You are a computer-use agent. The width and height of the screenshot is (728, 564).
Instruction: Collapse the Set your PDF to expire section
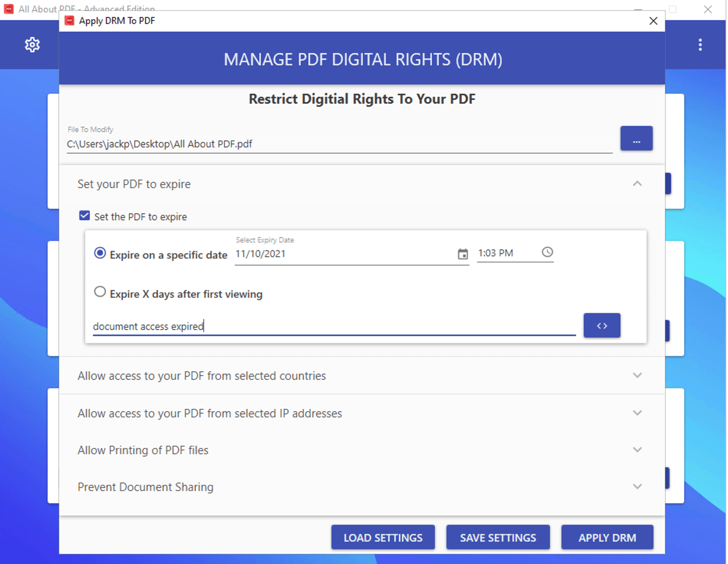(638, 184)
